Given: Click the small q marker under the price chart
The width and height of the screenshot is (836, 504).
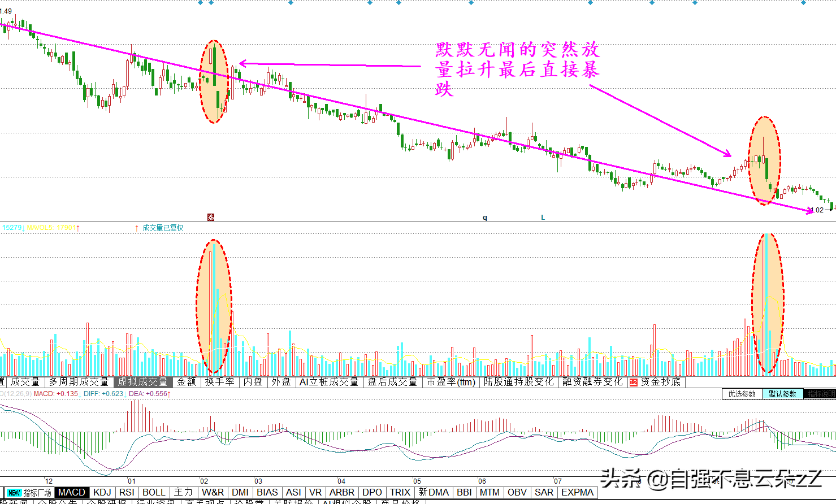Looking at the screenshot, I should [x=485, y=218].
